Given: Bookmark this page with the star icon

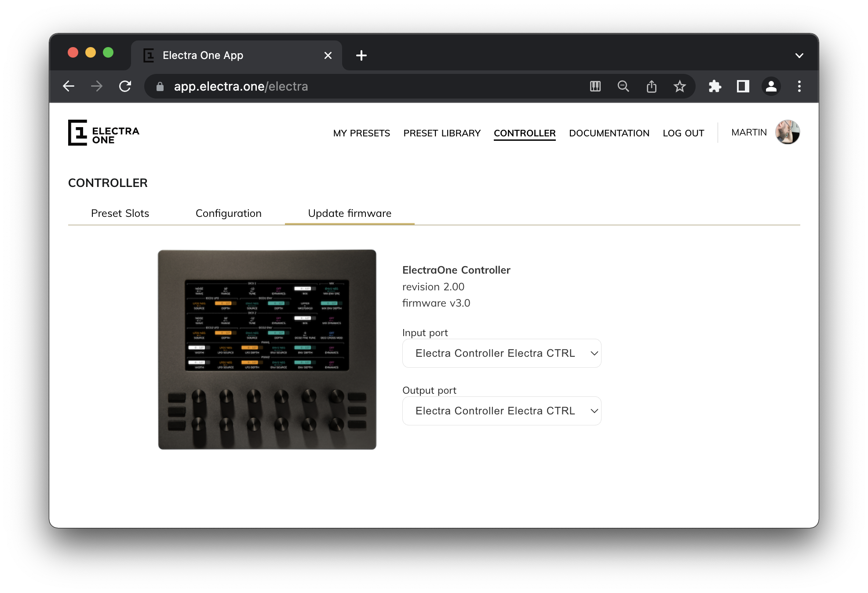Looking at the screenshot, I should click(x=679, y=86).
